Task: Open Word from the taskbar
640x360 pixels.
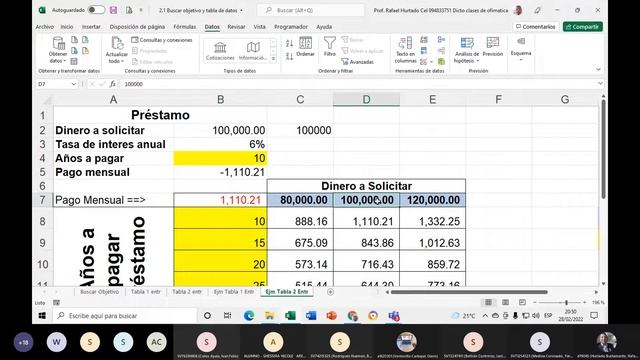Action: click(311, 316)
